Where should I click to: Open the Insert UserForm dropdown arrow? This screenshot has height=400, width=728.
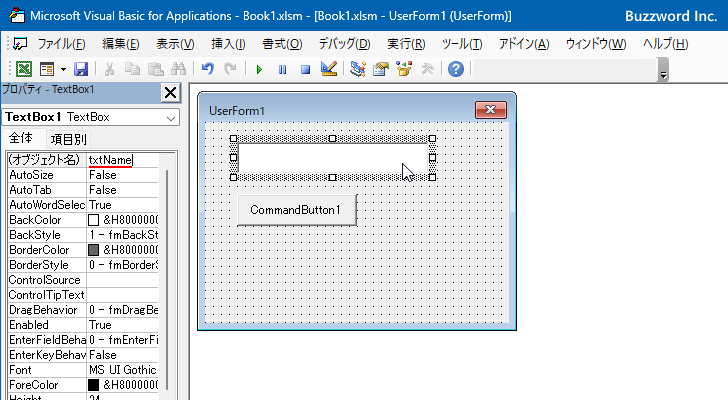[63, 70]
